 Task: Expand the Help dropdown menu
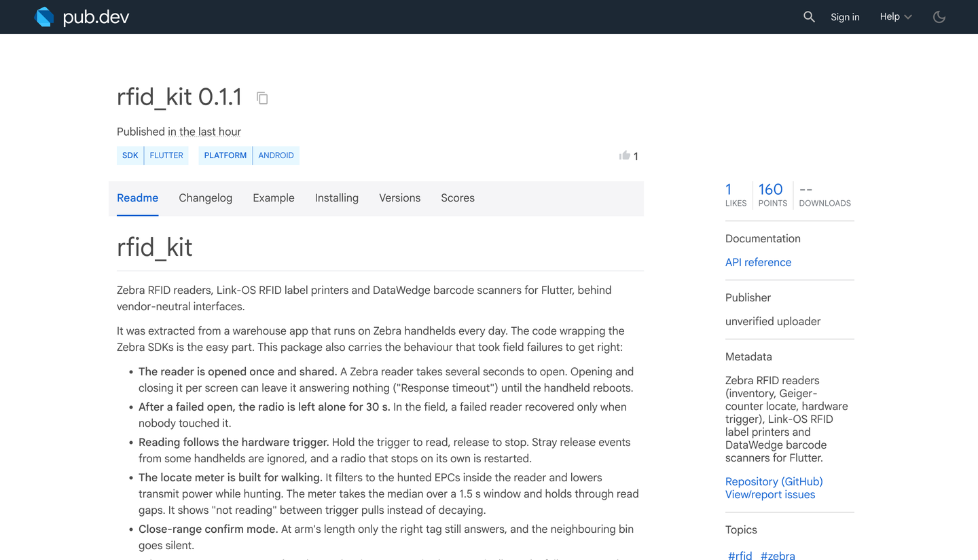896,17
